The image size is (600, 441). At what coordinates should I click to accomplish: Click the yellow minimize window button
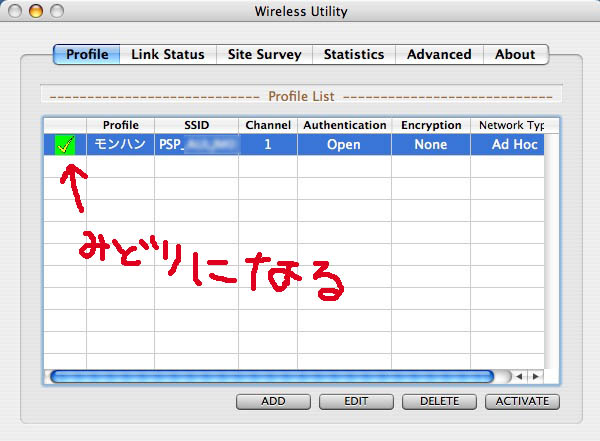(x=35, y=12)
